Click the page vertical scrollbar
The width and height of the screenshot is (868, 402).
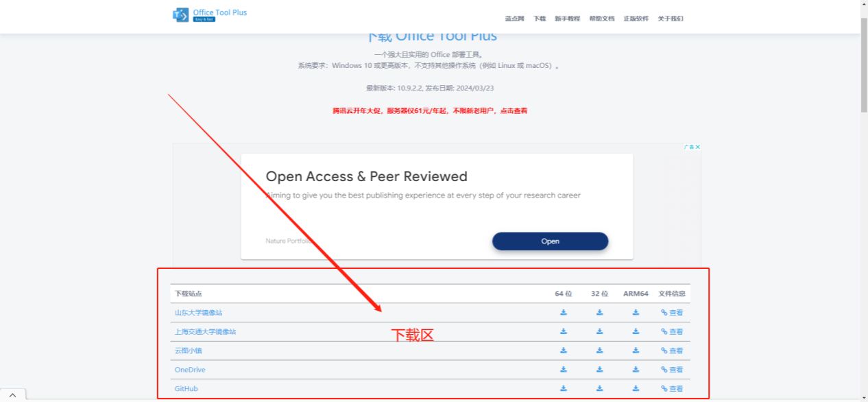863,201
